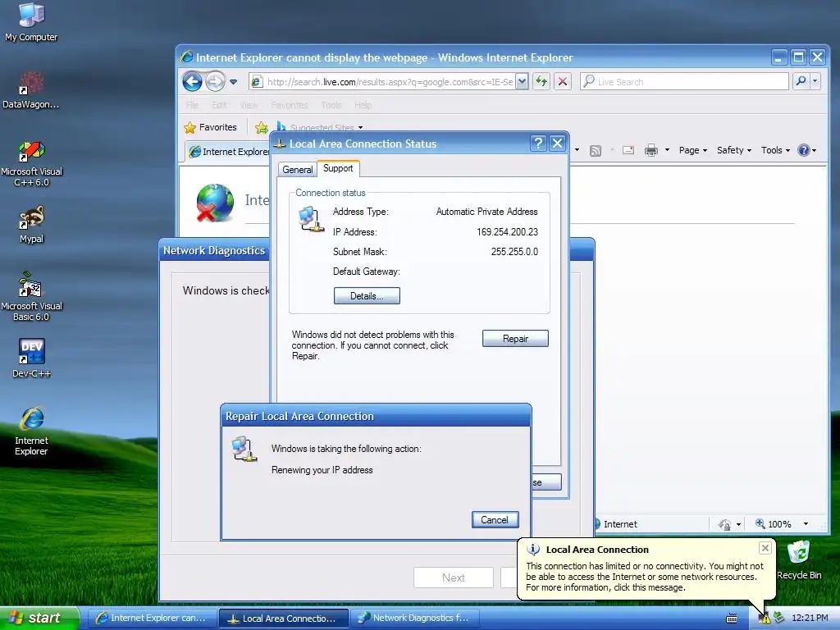Open the Internet Explorer desktop icon
Screen dimensions: 840x630
click(x=31, y=431)
